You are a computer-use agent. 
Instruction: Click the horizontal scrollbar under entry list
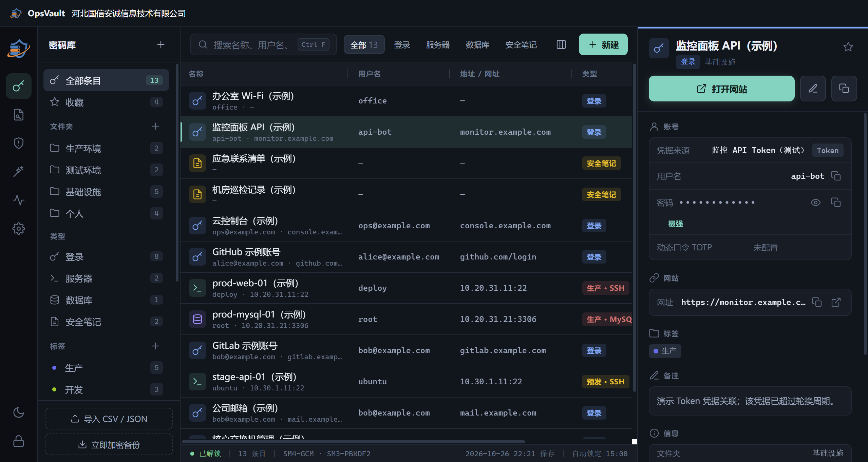(353, 441)
